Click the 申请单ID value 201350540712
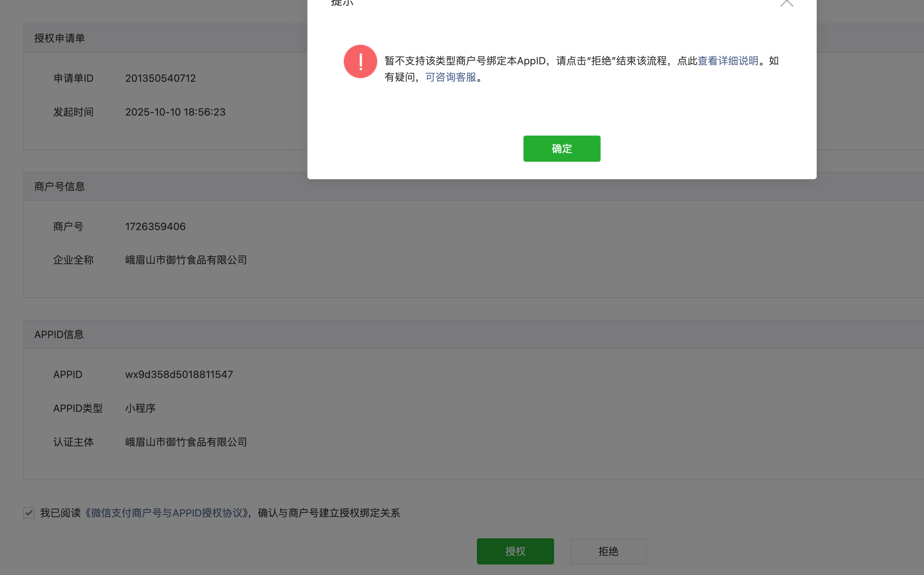Image resolution: width=924 pixels, height=575 pixels. (160, 79)
